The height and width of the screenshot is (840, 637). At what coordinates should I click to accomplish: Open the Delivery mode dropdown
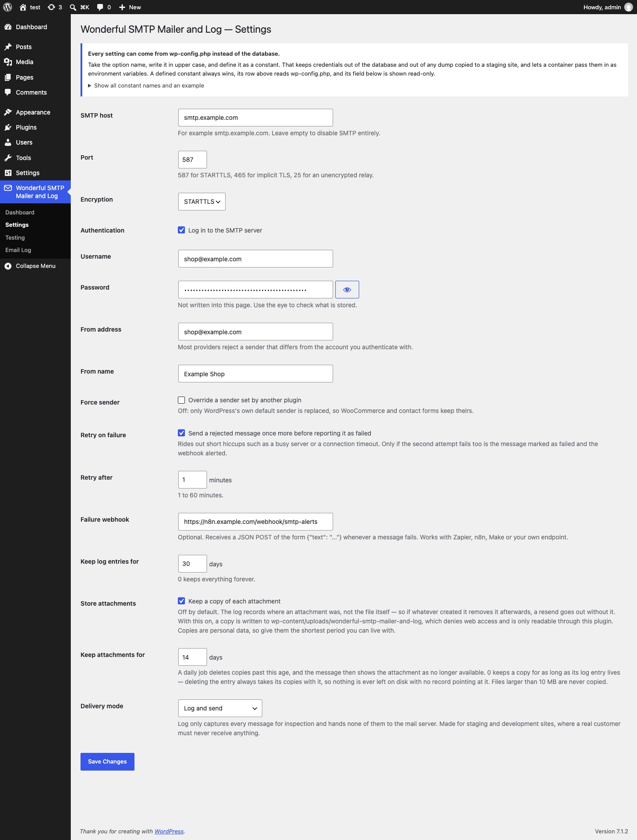coord(220,708)
